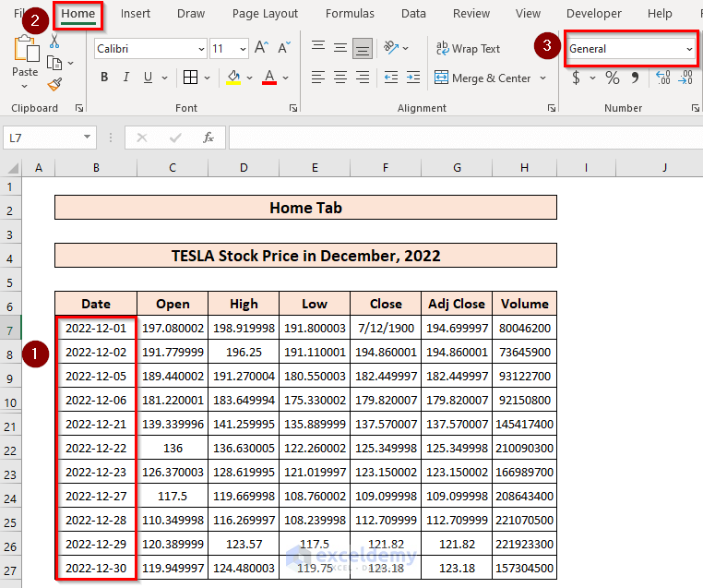Open the Page Layout tab
703x588 pixels.
[x=265, y=14]
